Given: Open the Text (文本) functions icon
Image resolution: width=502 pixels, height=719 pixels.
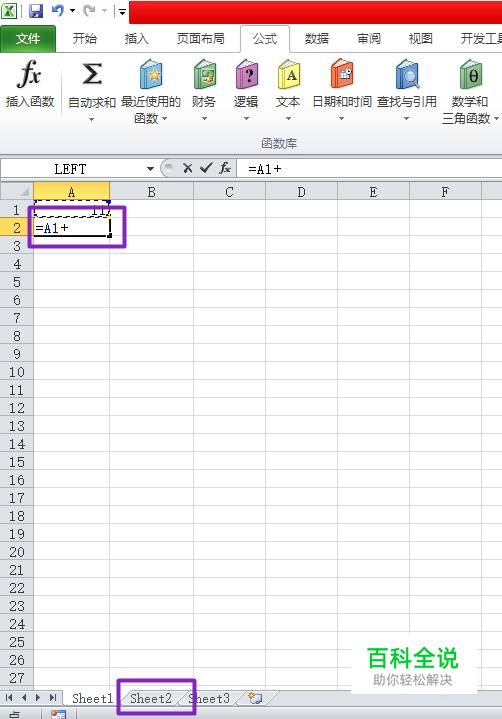Looking at the screenshot, I should [289, 74].
